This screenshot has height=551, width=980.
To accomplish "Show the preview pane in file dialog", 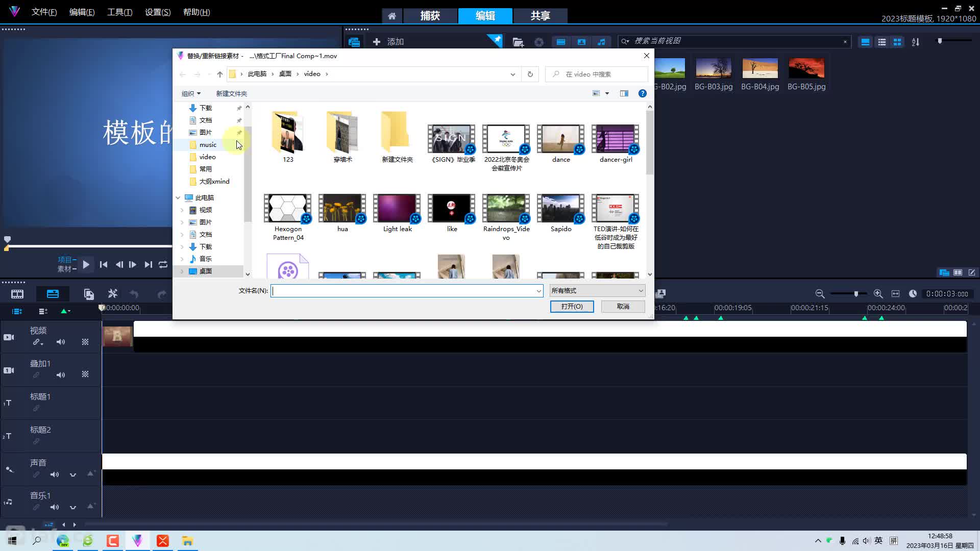I will point(624,93).
